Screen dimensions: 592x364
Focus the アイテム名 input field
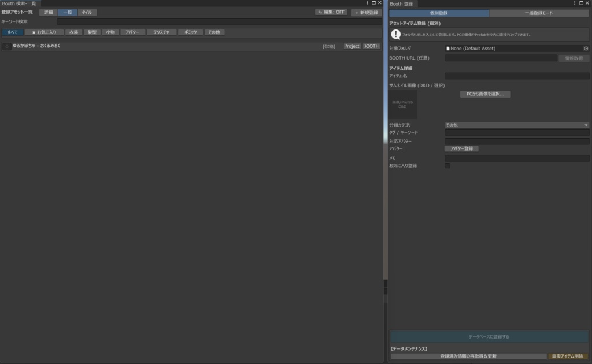(x=516, y=76)
